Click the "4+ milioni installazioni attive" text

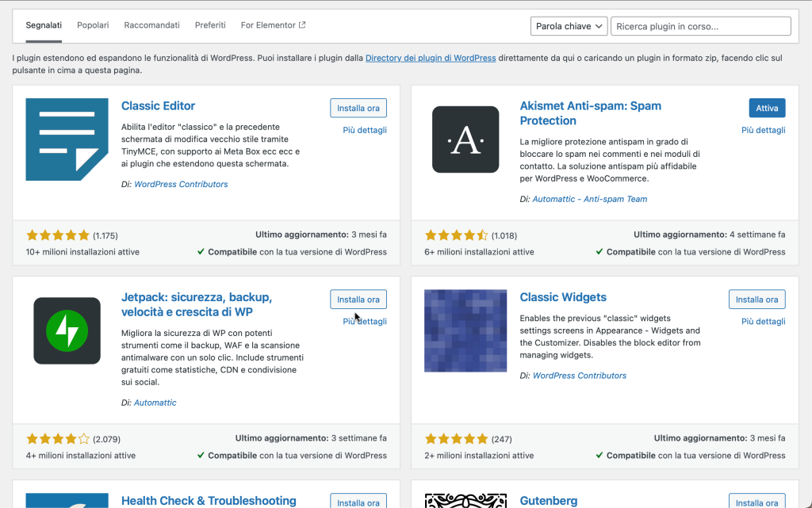[x=81, y=456]
